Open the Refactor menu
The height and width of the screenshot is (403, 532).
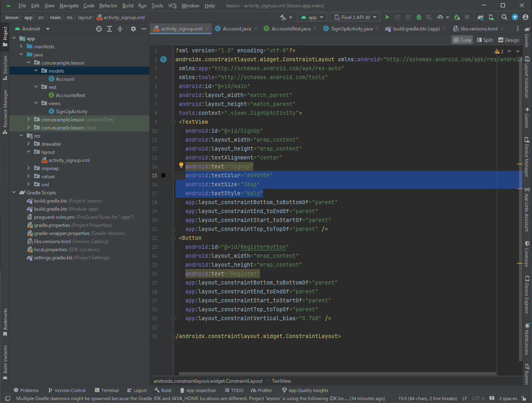click(x=108, y=6)
